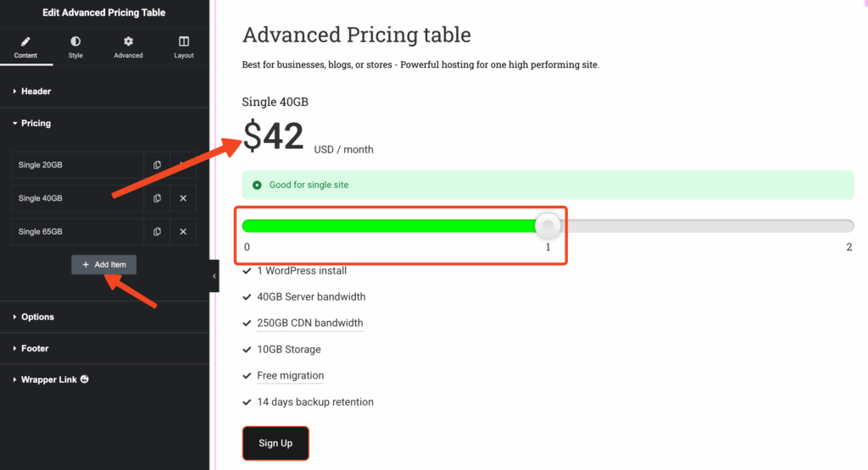Expand the Footer section
The width and height of the screenshot is (868, 470).
point(35,349)
